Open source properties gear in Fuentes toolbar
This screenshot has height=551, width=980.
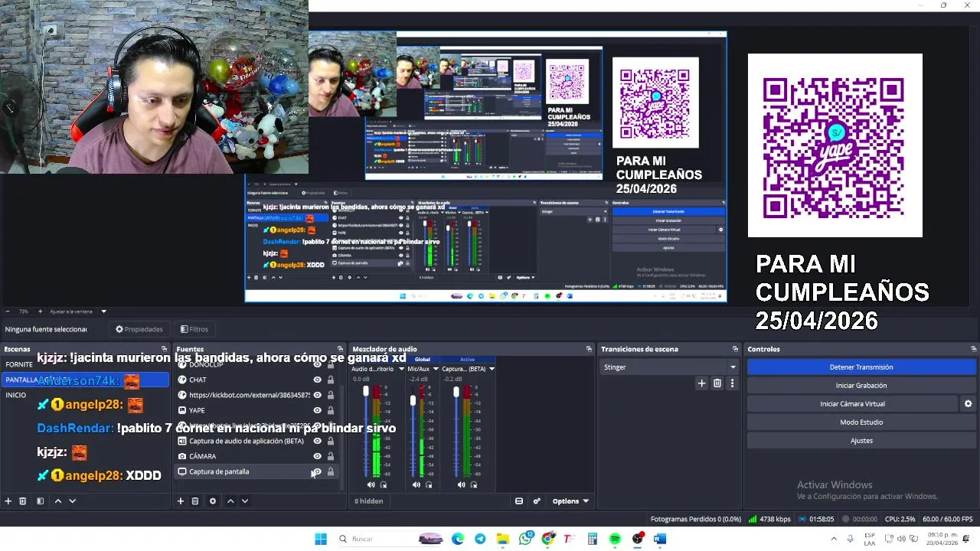pos(212,501)
